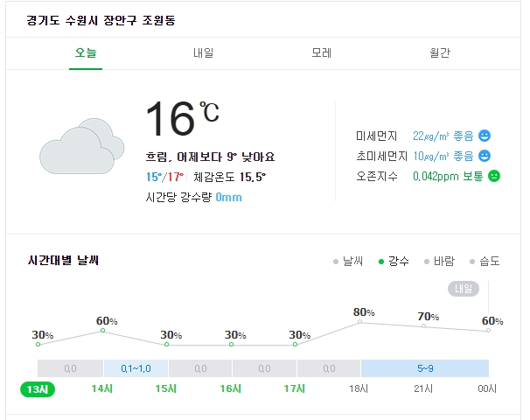This screenshot has width=530, height=420.
Task: Click the 80% precipitation chart point
Action: click(360, 322)
